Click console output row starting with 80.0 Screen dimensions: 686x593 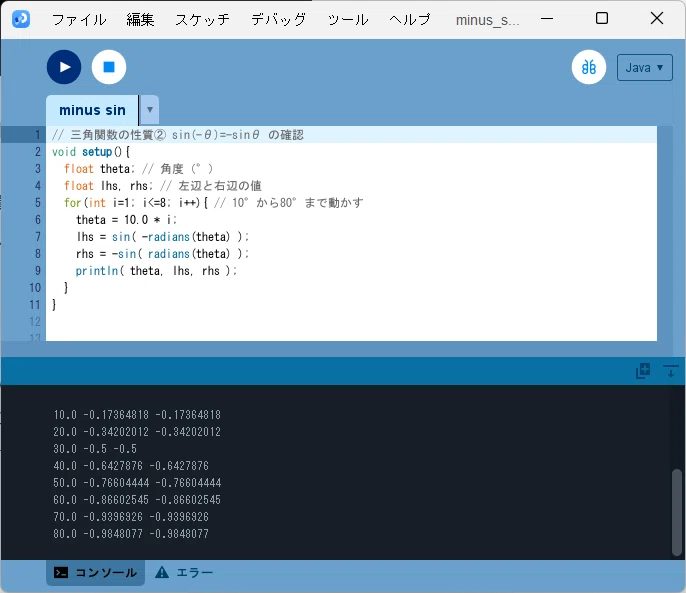click(131, 534)
